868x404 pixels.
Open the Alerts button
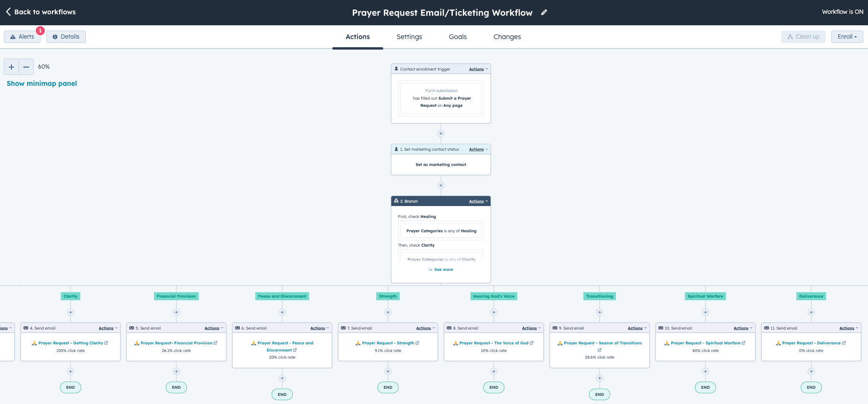(x=22, y=37)
